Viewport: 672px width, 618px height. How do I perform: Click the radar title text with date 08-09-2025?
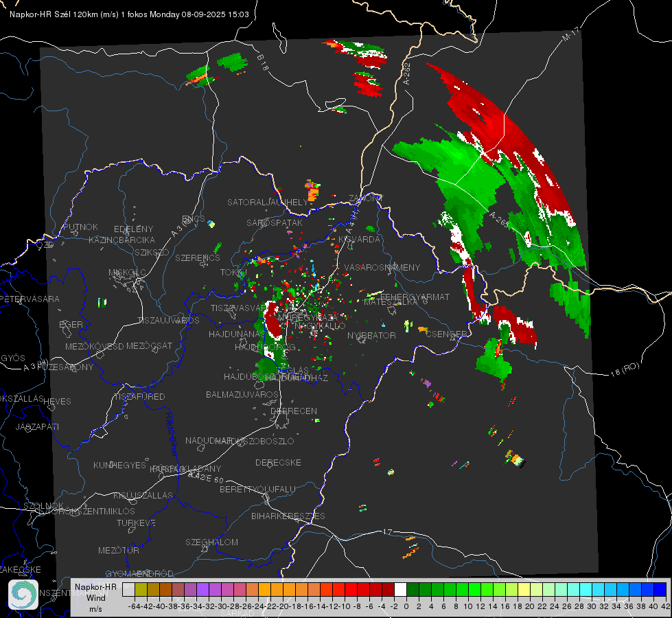[x=129, y=14]
